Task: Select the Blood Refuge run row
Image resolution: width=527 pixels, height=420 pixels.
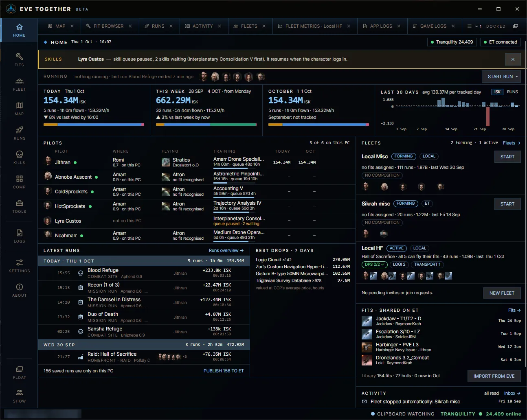Action: pos(144,273)
